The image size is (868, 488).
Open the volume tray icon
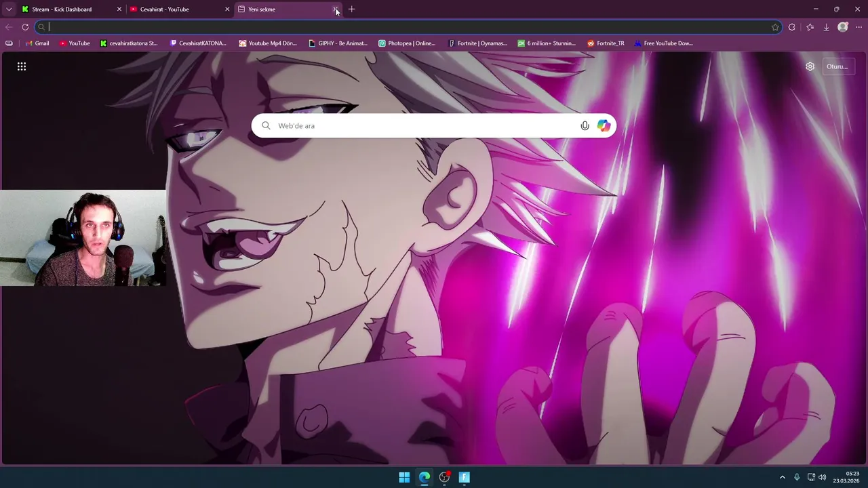click(x=823, y=477)
